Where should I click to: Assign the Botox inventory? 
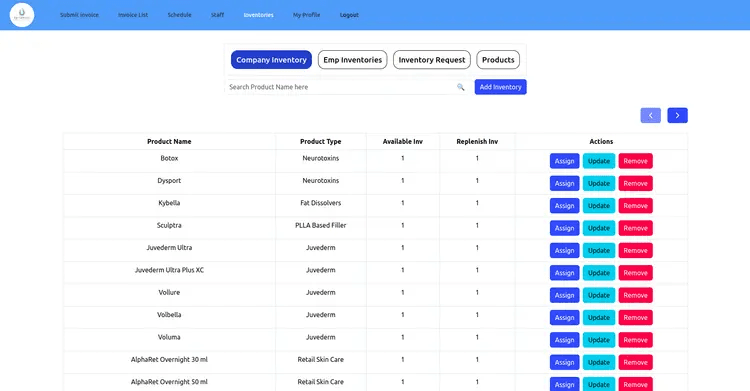[564, 161]
